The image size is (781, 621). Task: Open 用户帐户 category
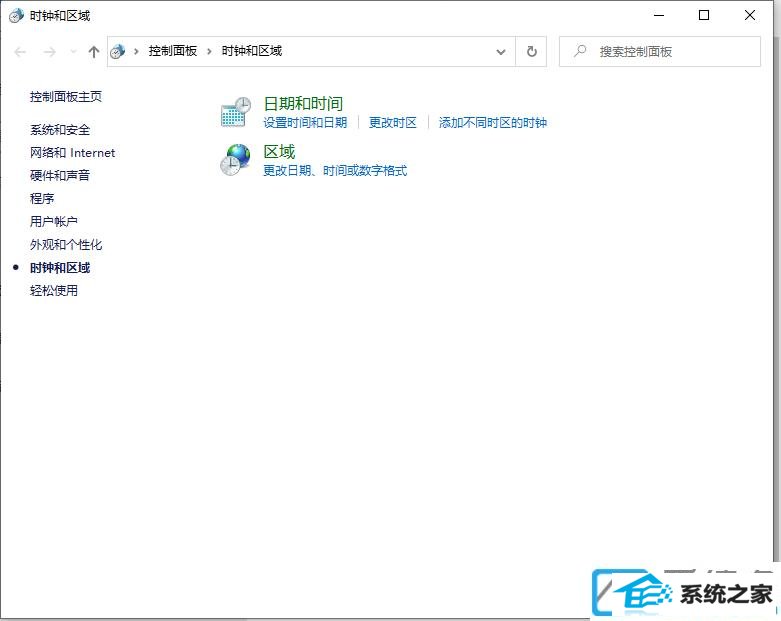tap(54, 222)
